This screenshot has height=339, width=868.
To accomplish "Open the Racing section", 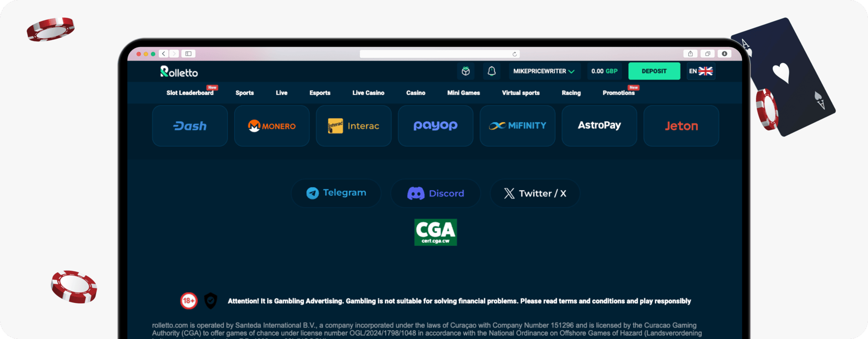I will (571, 93).
